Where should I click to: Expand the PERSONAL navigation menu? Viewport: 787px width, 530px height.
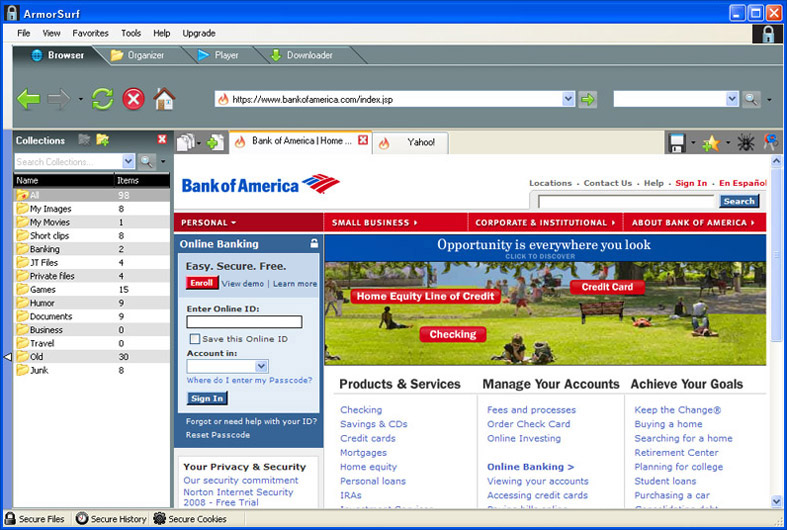click(x=208, y=222)
